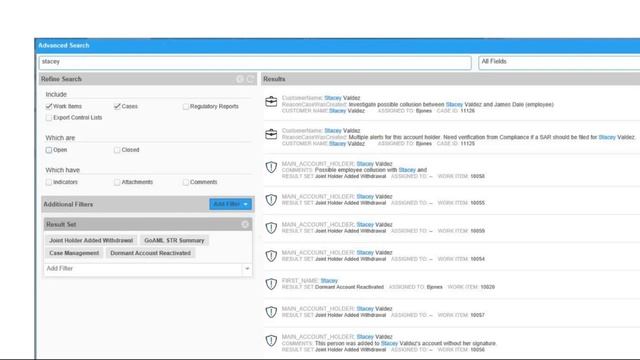The image size is (640, 360).
Task: Click shield icon for work item 10020
Action: 271,284
